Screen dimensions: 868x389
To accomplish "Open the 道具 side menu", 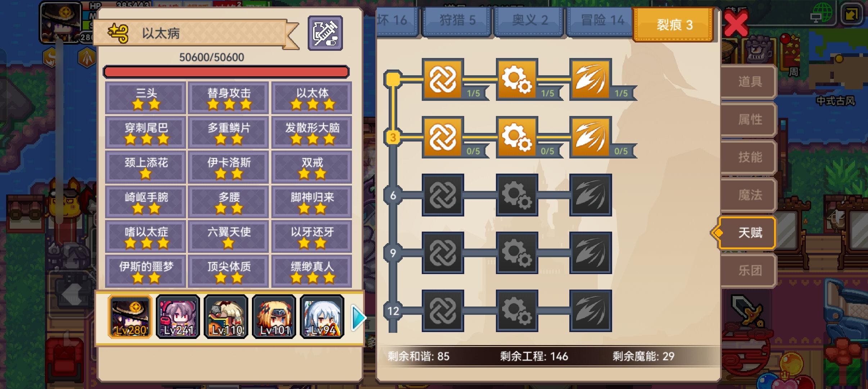I will tap(749, 82).
